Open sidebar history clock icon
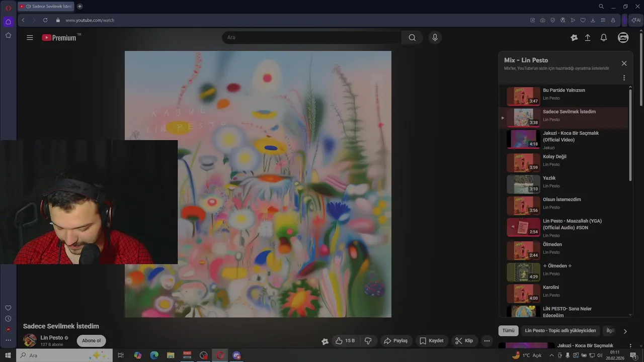This screenshot has height=362, width=644. tap(8, 319)
